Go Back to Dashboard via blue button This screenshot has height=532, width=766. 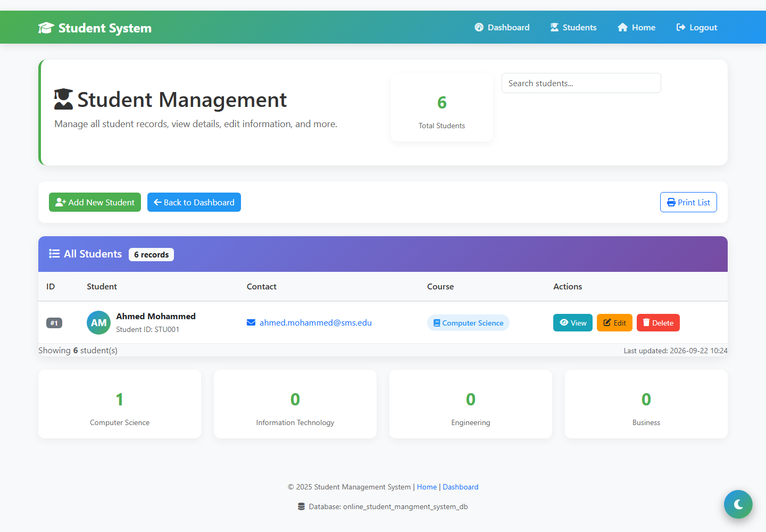pyautogui.click(x=194, y=202)
